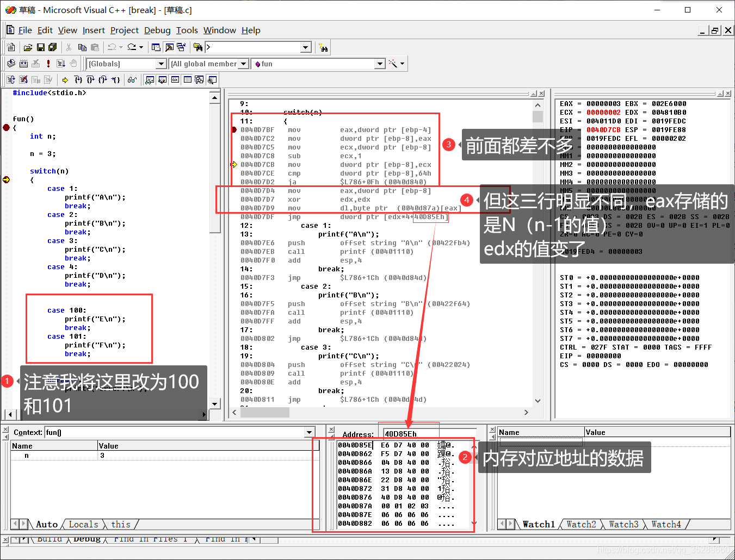
Task: Select the Watch1 tab
Action: (x=539, y=525)
